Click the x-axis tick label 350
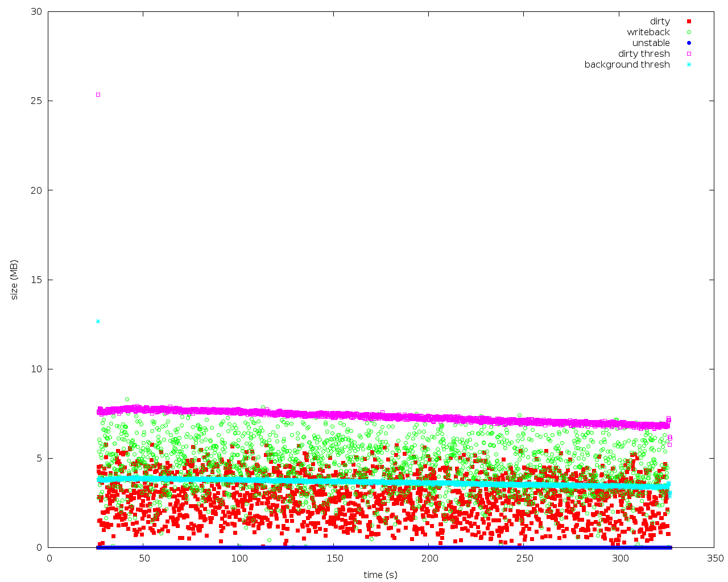The image size is (728, 582). coord(715,558)
